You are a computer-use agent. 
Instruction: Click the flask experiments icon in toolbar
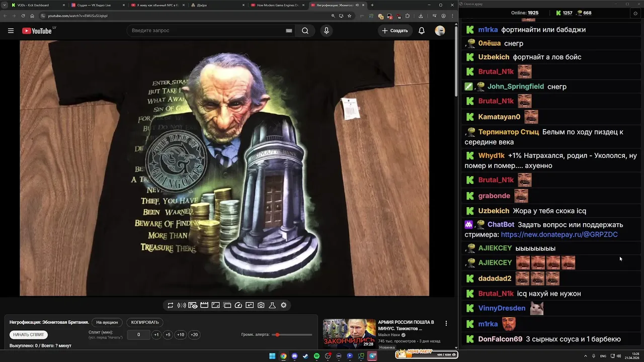click(x=272, y=305)
